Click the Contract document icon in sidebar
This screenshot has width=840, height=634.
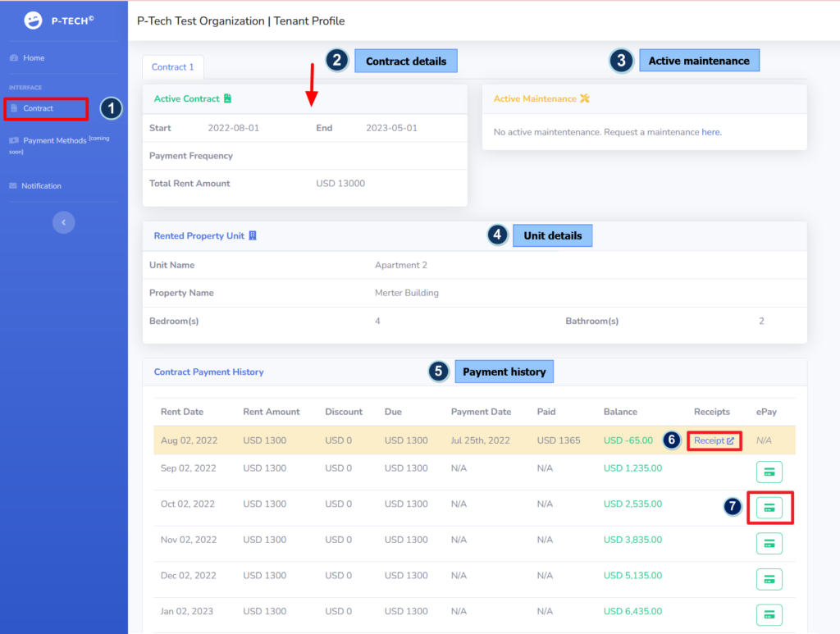click(x=14, y=108)
